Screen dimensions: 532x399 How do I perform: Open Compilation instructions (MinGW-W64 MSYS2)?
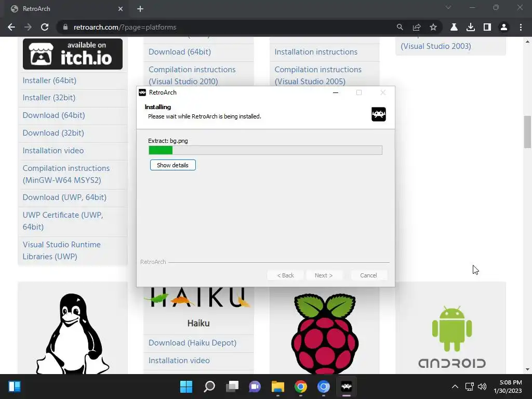pos(66,174)
